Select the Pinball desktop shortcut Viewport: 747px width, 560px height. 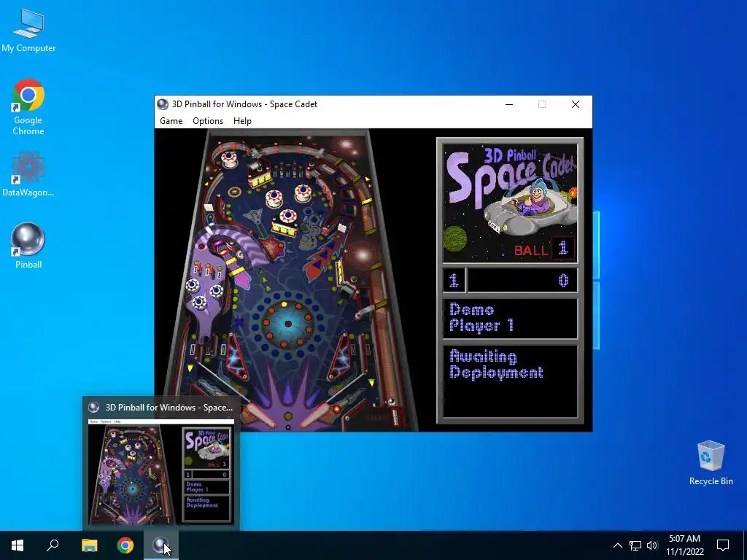click(x=28, y=246)
